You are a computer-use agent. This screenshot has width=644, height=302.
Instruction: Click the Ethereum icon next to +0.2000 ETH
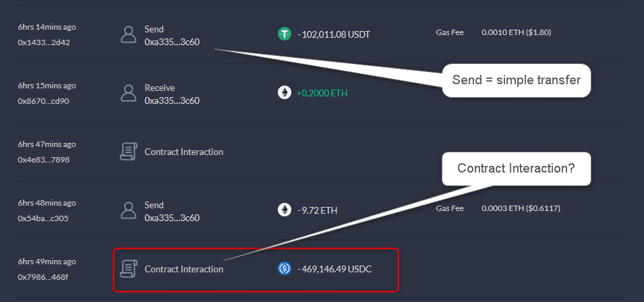pos(285,93)
